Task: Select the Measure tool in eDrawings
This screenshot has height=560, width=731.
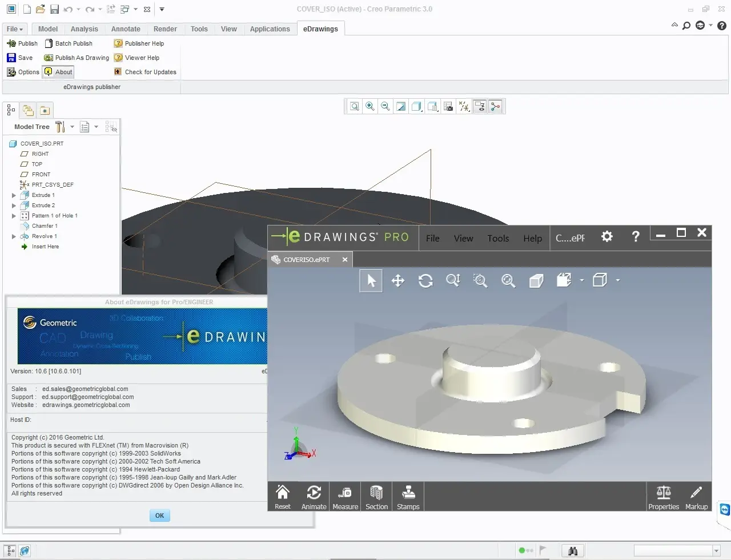Action: click(x=345, y=497)
